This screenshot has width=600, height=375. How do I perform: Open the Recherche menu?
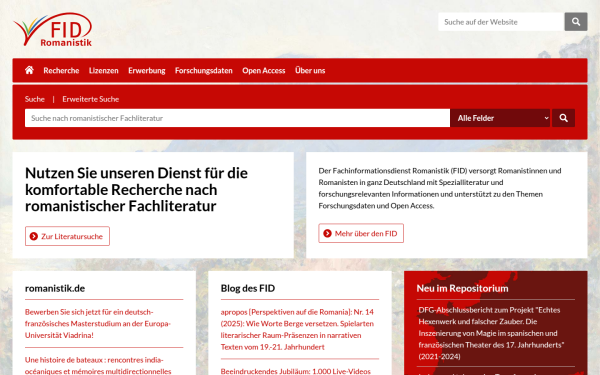tap(61, 70)
